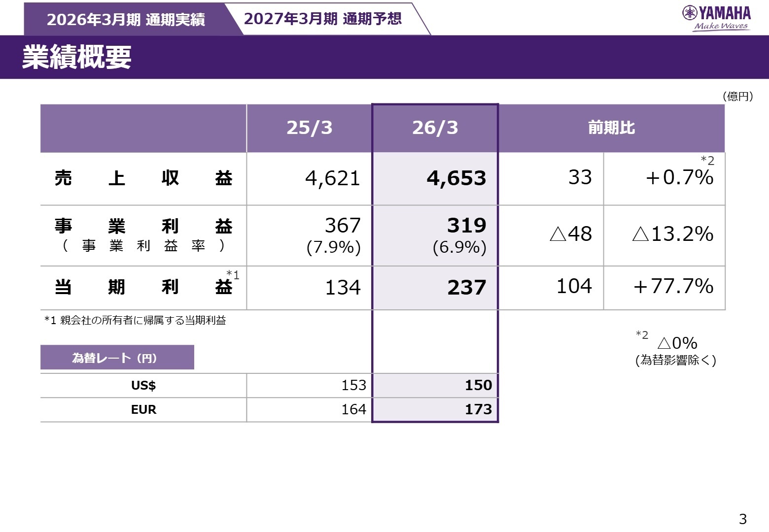The width and height of the screenshot is (769, 532).
Task: Click the 当期利益 row label
Action: coord(143,287)
